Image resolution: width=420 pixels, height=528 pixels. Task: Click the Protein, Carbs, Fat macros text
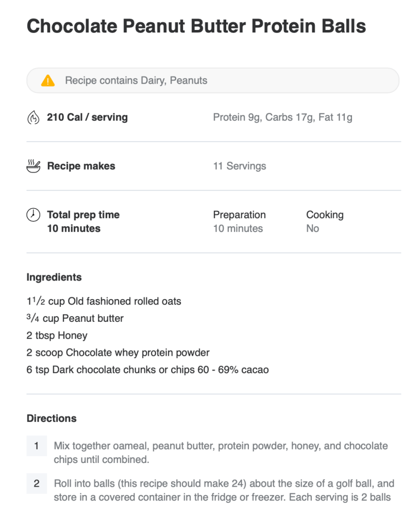[x=282, y=117]
